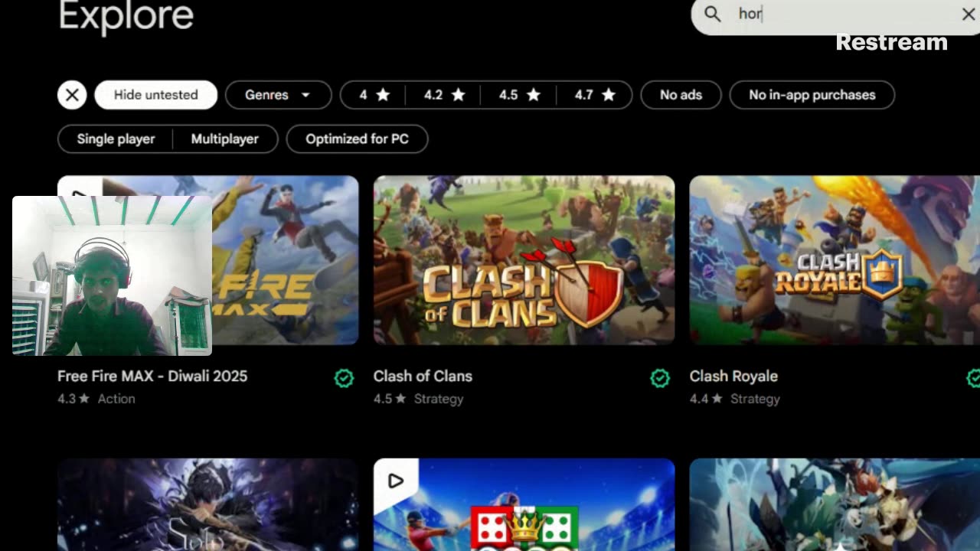Open the Clash Royale banner image
Screen dimensions: 980x551
pos(835,260)
